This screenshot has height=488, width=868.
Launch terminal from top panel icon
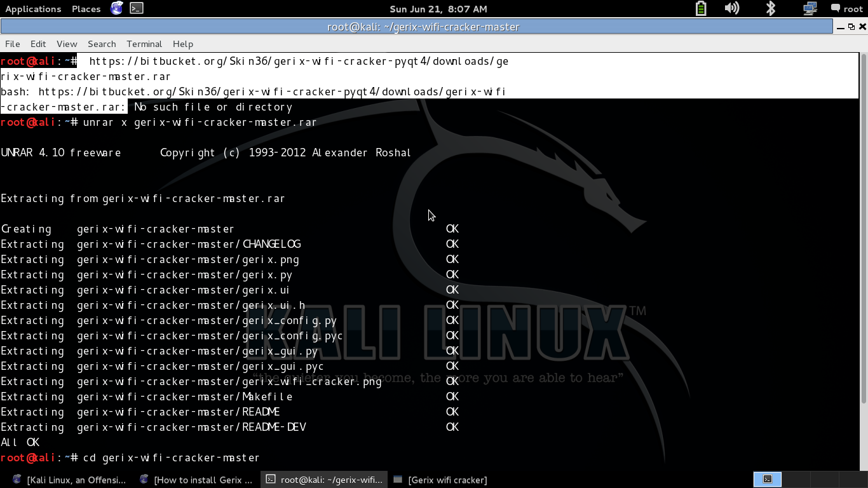(137, 8)
